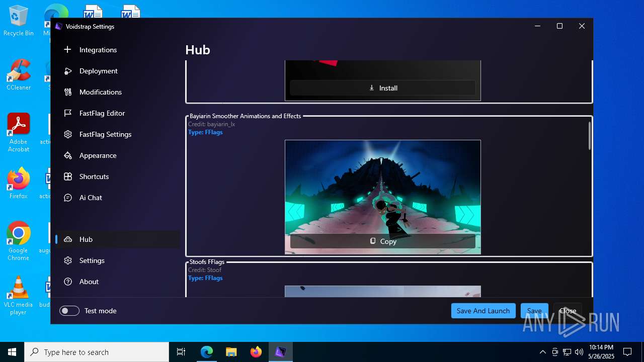The height and width of the screenshot is (362, 644).
Task: Copy Bayiarin Smoother Animations FFlags
Action: [x=383, y=241]
